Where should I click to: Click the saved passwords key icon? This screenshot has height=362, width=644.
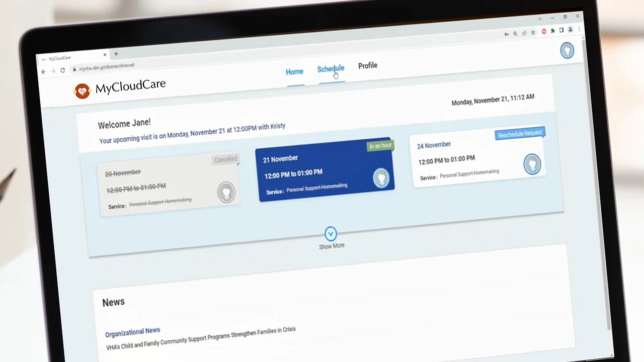tap(506, 34)
